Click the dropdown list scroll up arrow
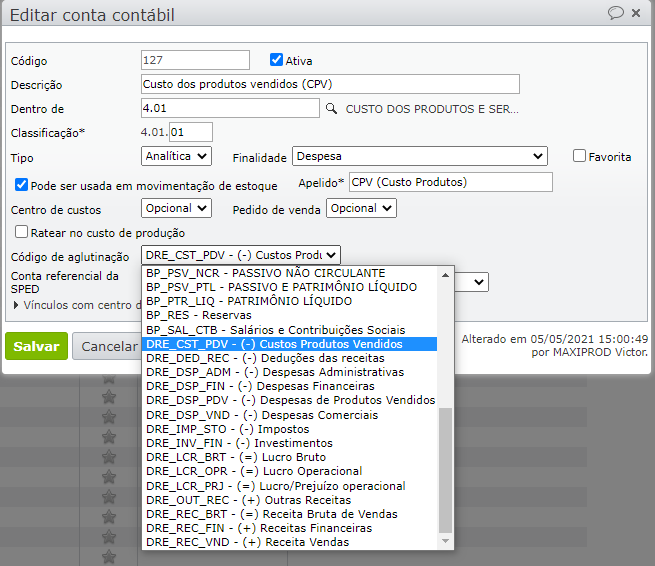 pyautogui.click(x=445, y=275)
